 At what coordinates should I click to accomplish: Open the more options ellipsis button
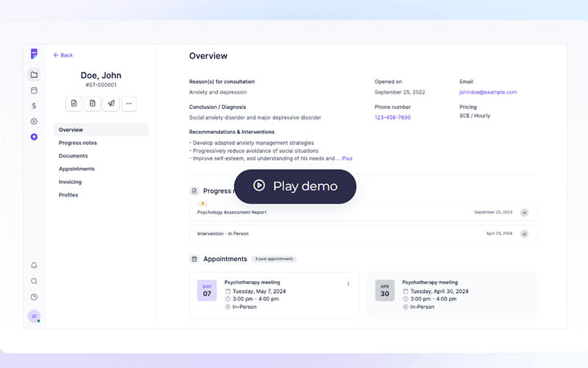coord(129,104)
